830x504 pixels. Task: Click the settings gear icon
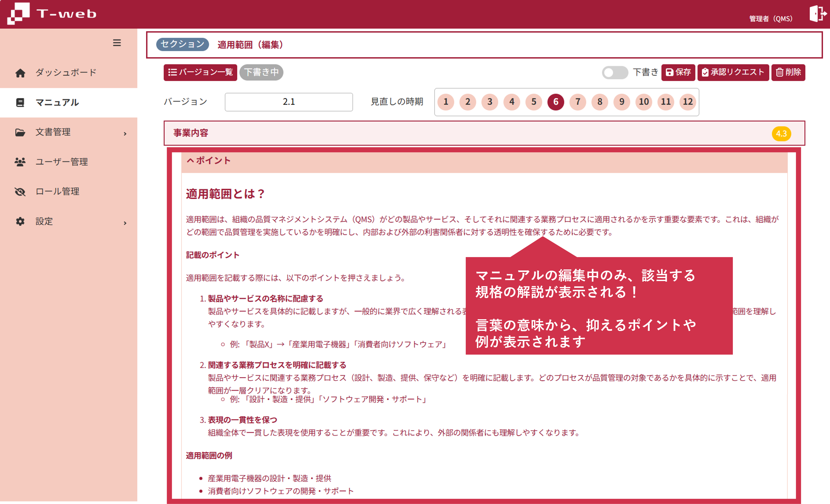click(20, 221)
